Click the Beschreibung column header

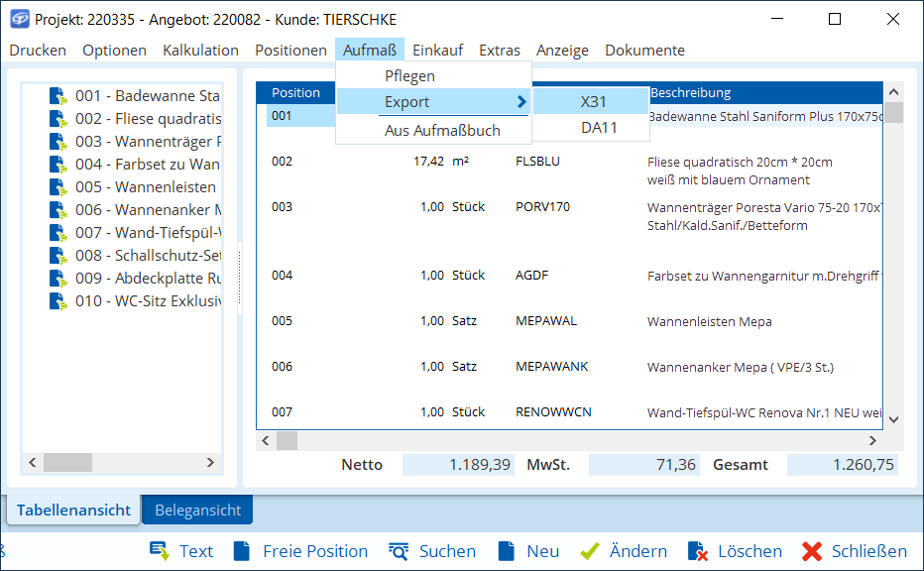tap(690, 92)
